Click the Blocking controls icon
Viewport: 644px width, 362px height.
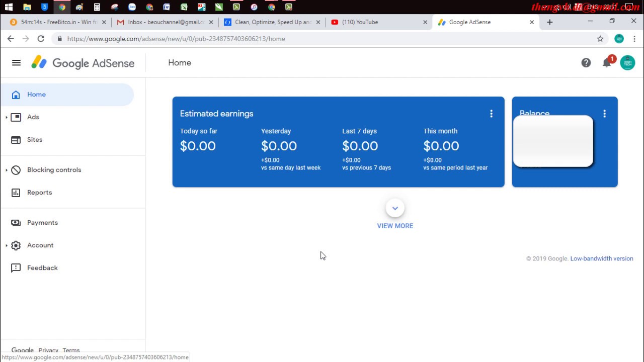click(x=16, y=170)
